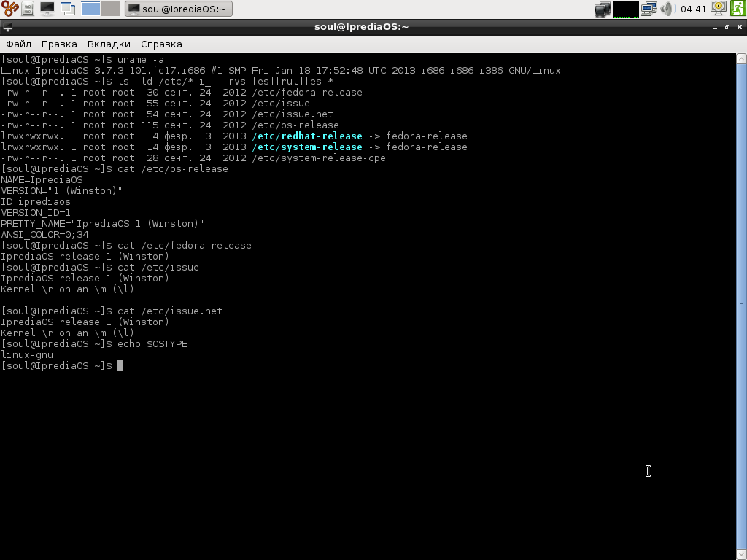The width and height of the screenshot is (747, 560).
Task: Switch to second grey workspace in pager
Action: (x=110, y=9)
